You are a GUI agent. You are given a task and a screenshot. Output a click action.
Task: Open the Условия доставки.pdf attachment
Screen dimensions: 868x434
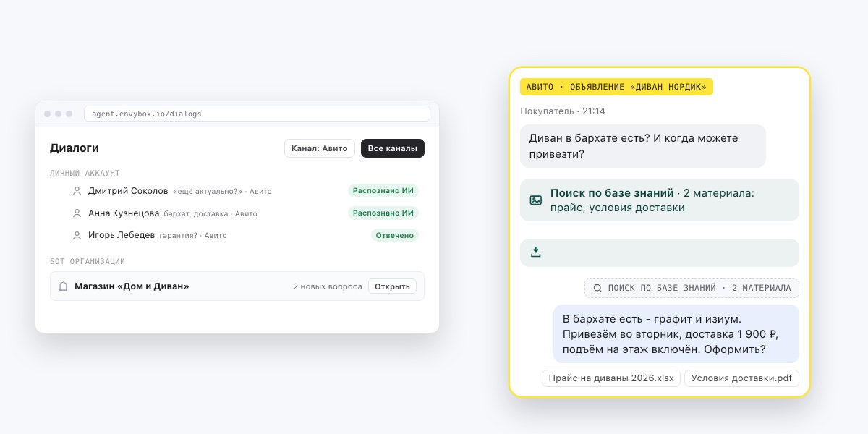[x=741, y=378]
